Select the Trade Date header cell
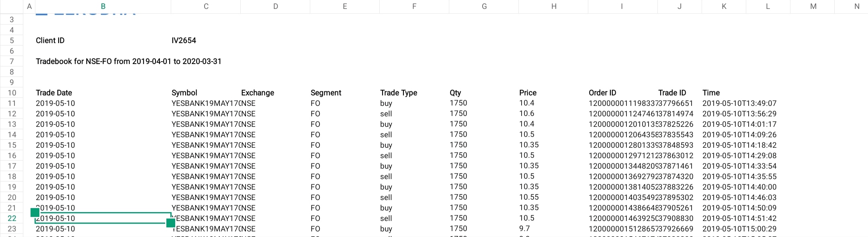The height and width of the screenshot is (237, 868). click(x=54, y=93)
